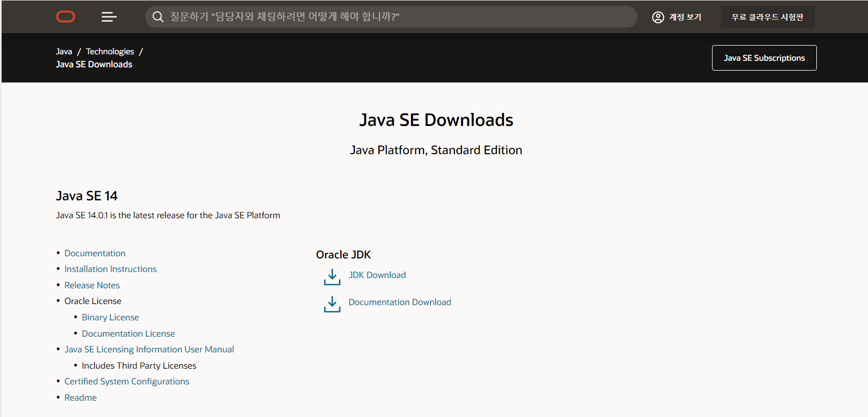Screen dimensions: 868x417
Task: Click the Java SE 14 heading
Action: click(87, 195)
